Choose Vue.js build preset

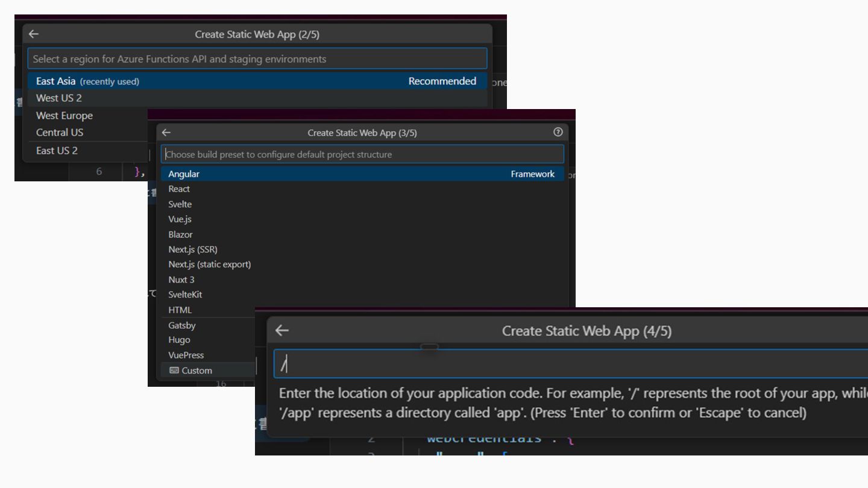(x=362, y=219)
